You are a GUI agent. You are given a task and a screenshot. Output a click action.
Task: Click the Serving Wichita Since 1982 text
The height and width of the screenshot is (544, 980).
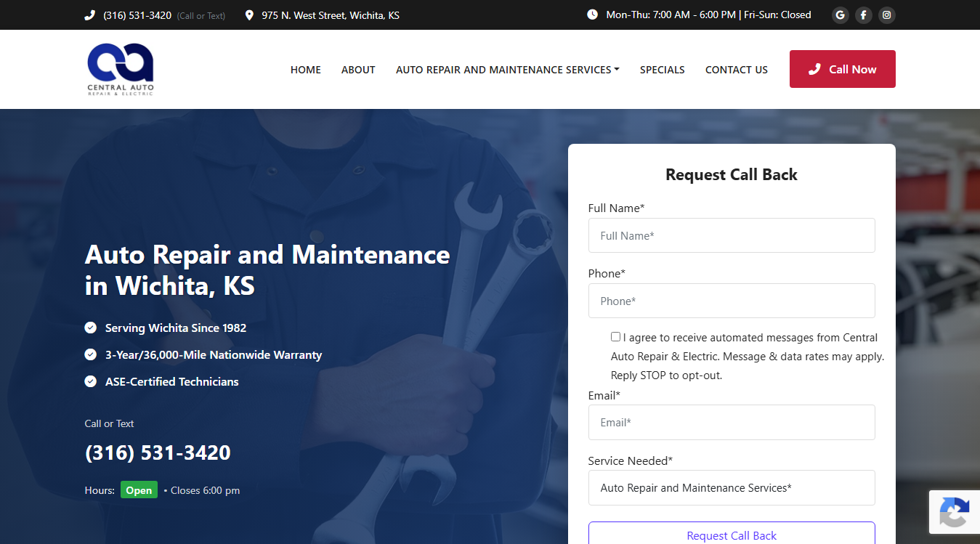(176, 328)
